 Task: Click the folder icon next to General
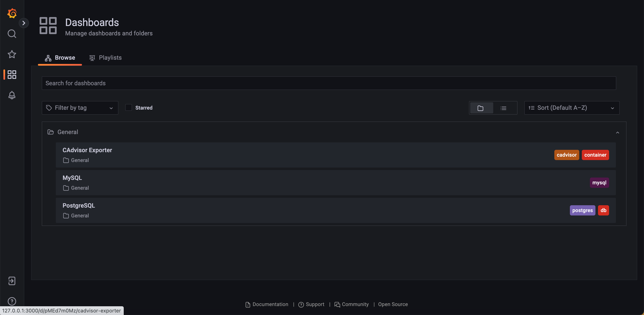pyautogui.click(x=50, y=132)
